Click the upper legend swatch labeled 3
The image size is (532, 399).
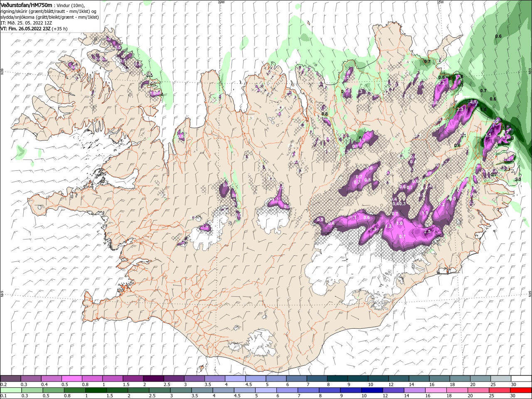click(x=194, y=379)
